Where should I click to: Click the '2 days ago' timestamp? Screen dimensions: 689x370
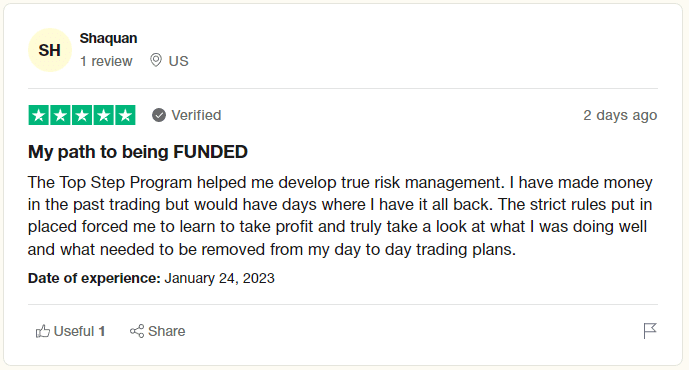620,115
